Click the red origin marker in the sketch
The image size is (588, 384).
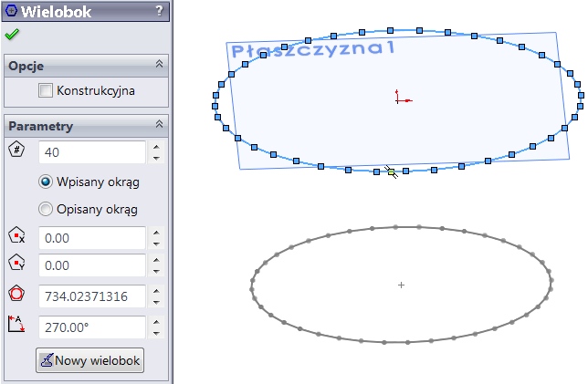point(404,97)
